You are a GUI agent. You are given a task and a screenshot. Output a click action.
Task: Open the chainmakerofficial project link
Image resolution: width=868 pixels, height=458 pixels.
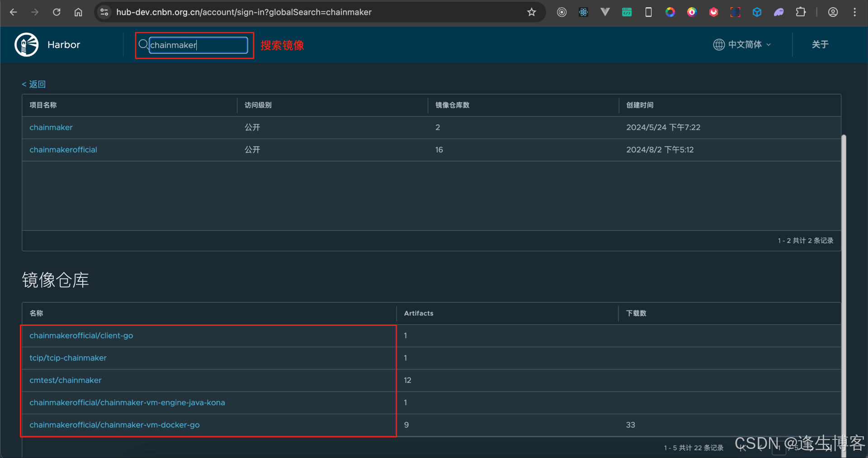(x=63, y=149)
